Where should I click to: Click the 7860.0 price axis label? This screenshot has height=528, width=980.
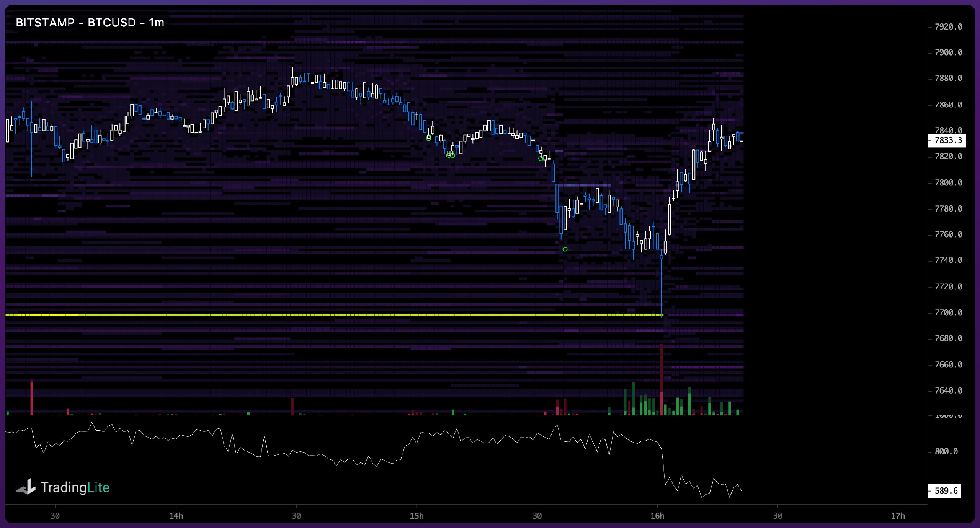pos(948,105)
